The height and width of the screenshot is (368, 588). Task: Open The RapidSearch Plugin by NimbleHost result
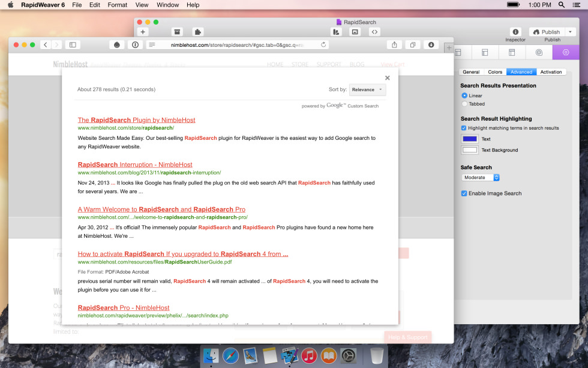[137, 120]
